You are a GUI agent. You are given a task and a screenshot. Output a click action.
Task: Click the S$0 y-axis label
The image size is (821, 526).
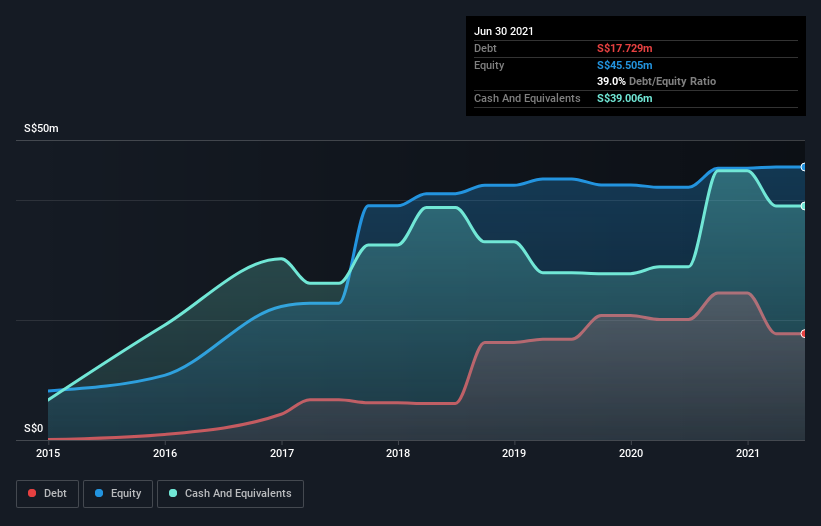point(34,428)
